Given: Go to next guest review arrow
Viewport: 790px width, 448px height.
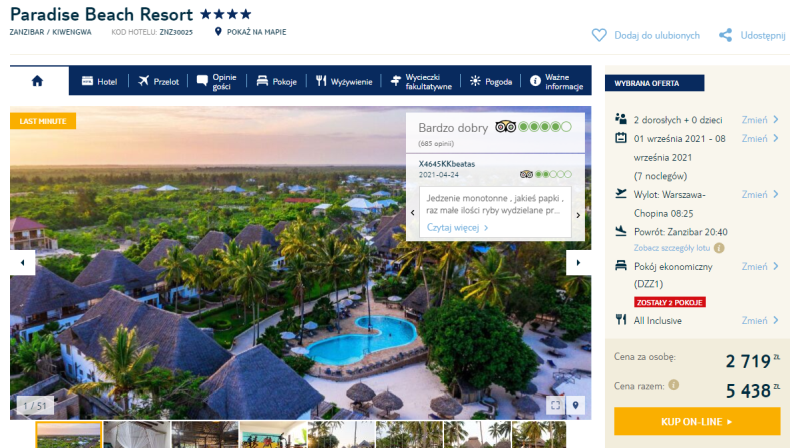Looking at the screenshot, I should tap(578, 215).
